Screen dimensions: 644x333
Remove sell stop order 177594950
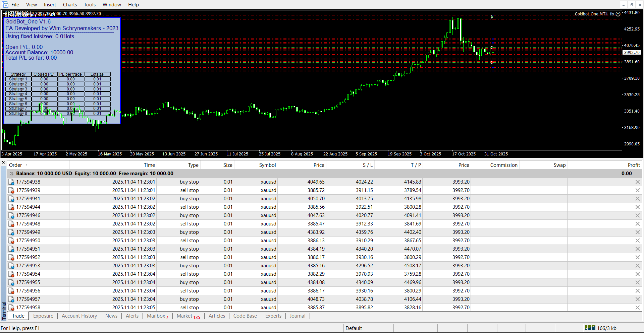pos(637,241)
